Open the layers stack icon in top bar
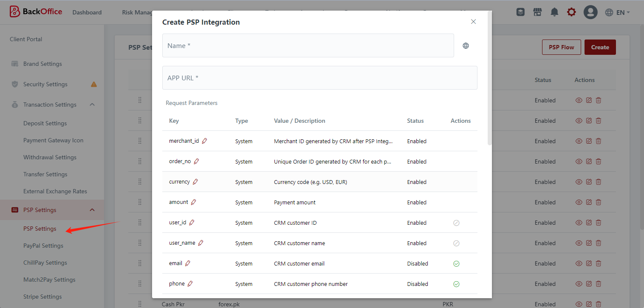Viewport: 644px width, 308px height. 520,12
